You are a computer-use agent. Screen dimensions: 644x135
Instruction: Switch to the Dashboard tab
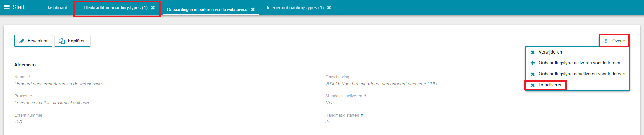click(56, 7)
